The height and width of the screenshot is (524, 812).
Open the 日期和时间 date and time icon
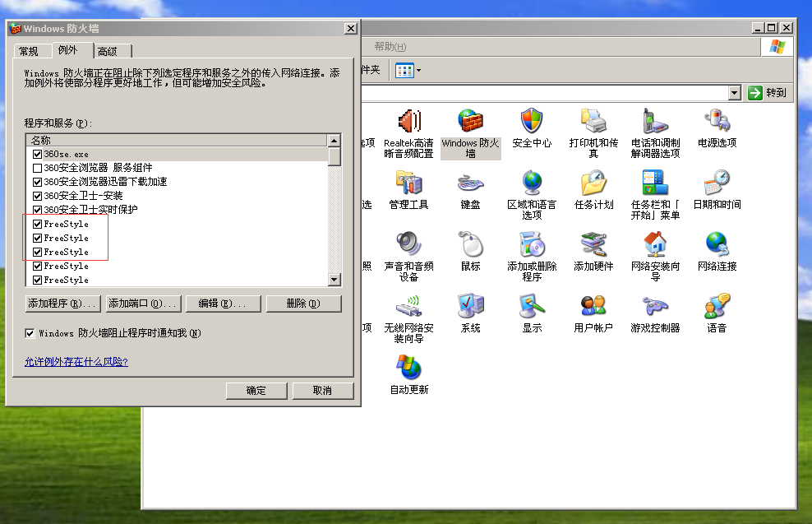click(717, 184)
